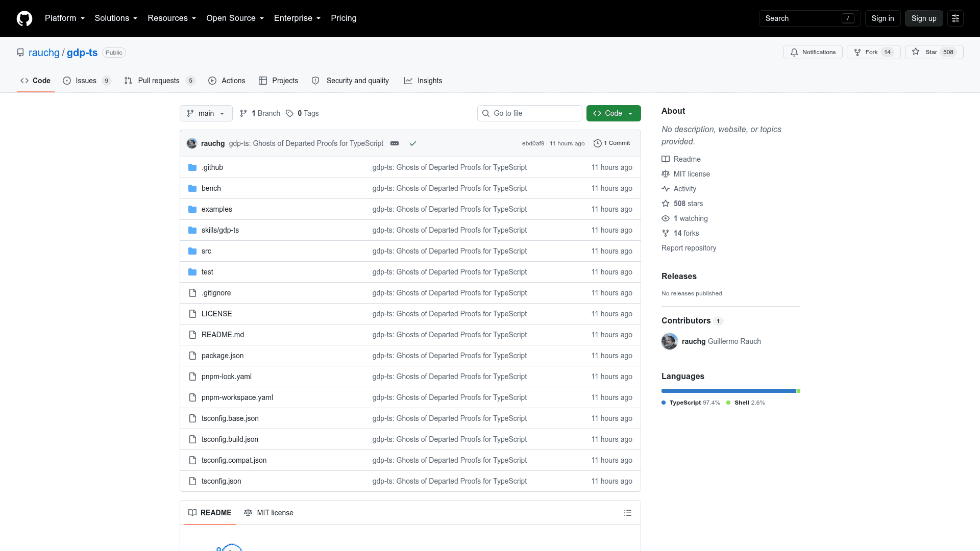Select the MIT license tab below file list
The image size is (980, 551).
click(x=268, y=513)
